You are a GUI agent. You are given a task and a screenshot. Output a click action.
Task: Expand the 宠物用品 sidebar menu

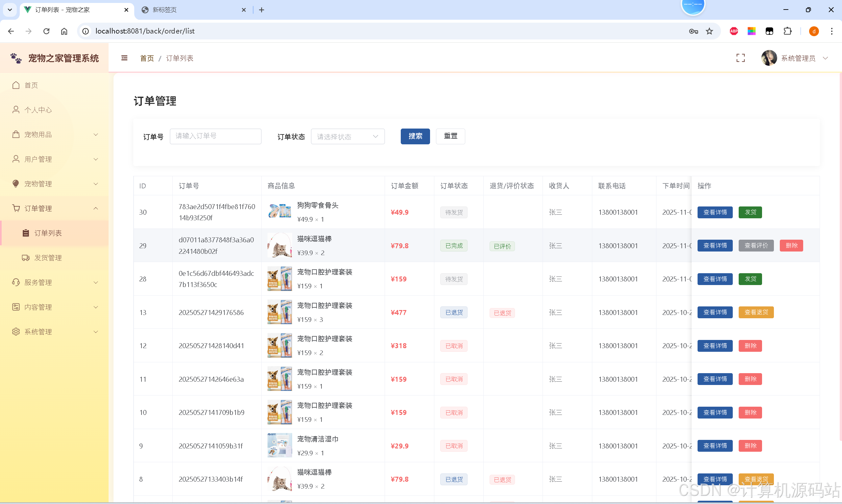54,134
